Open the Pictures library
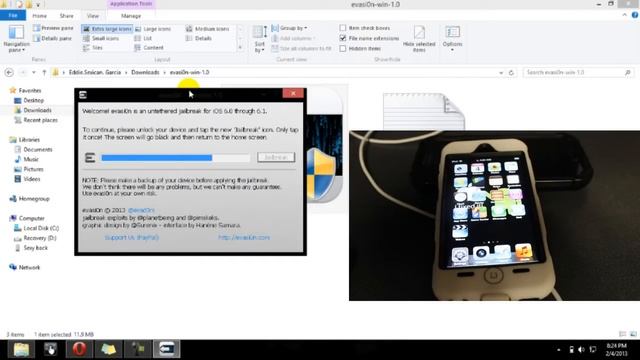640x360 pixels. click(x=33, y=169)
